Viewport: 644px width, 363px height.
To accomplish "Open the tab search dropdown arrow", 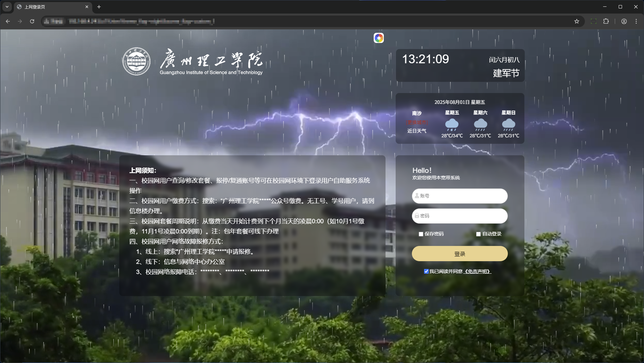I will [7, 7].
